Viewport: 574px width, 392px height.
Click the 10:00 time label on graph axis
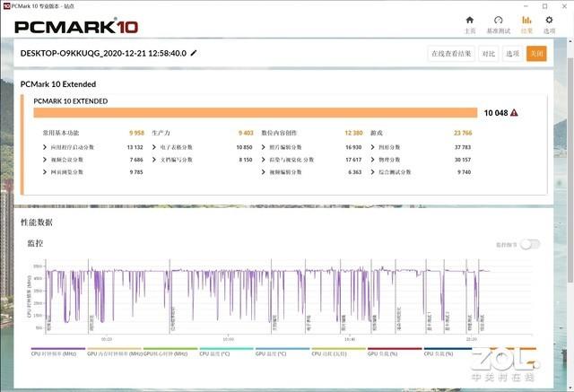(x=228, y=339)
